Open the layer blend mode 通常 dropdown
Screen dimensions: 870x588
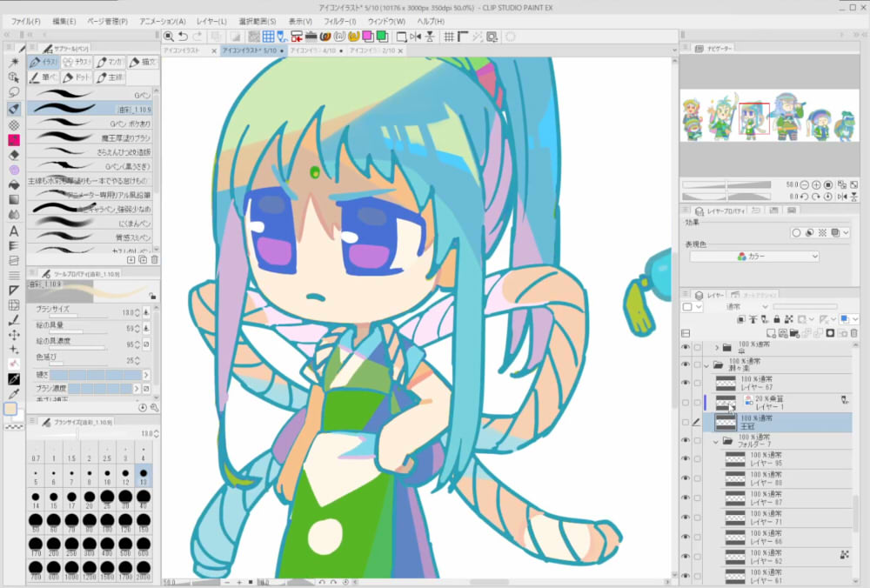746,307
